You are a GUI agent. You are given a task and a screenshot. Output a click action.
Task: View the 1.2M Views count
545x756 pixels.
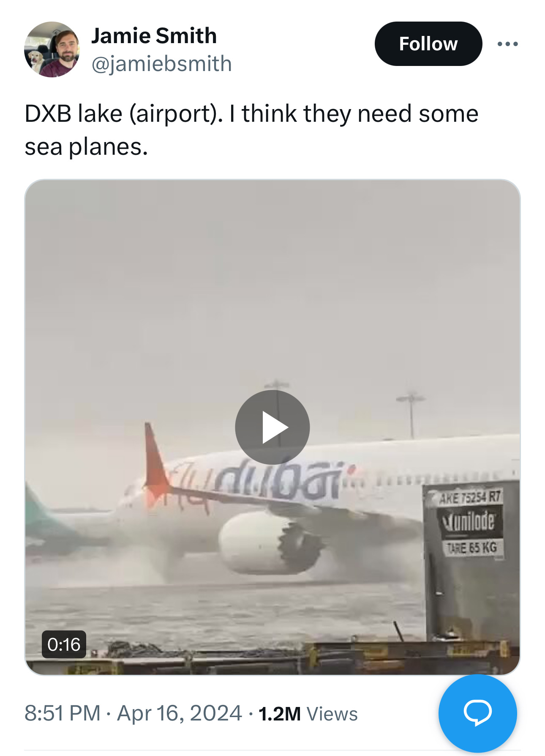click(308, 714)
